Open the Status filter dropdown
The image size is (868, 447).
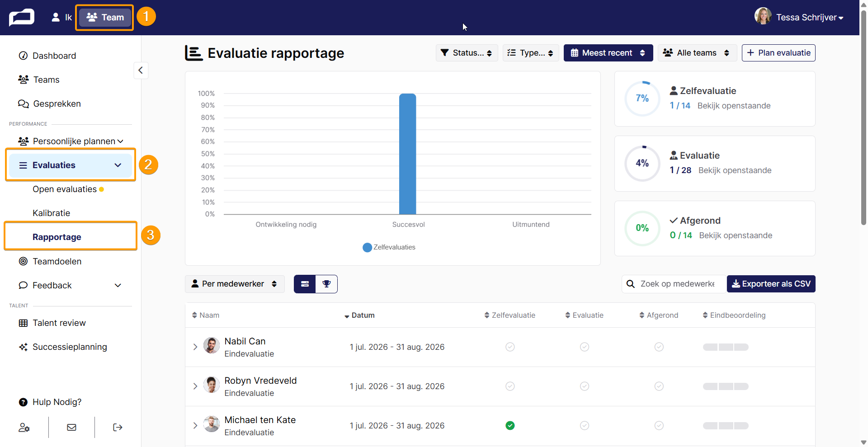coord(467,53)
